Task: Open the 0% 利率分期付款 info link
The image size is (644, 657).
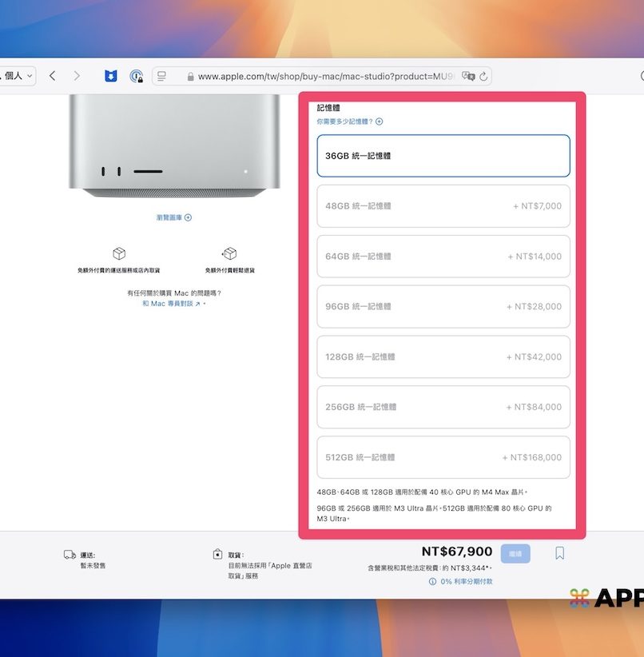Action: tap(462, 581)
